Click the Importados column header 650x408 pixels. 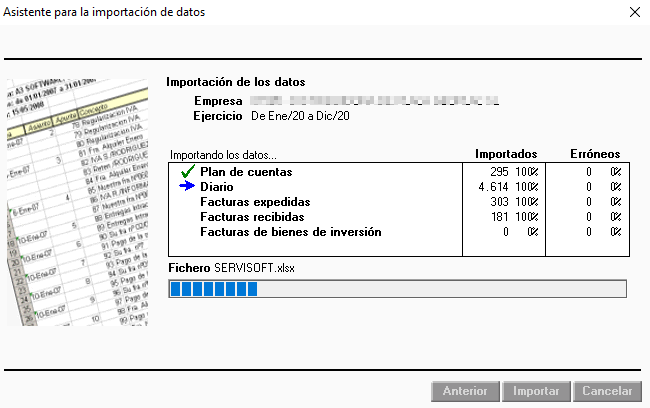(x=506, y=154)
